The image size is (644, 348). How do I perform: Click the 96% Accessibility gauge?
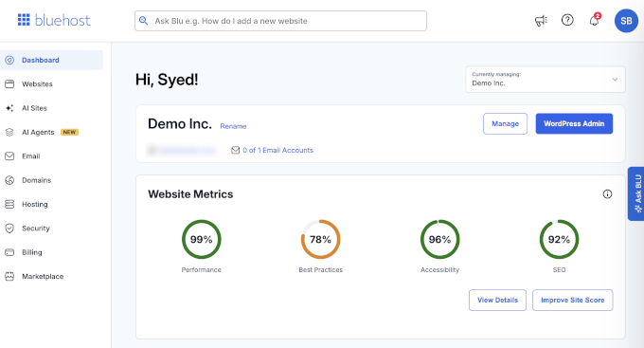[x=439, y=239]
